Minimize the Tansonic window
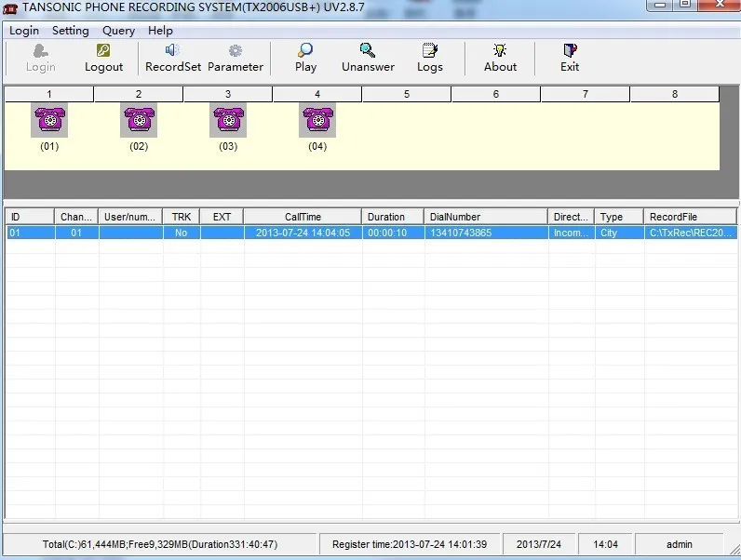The width and height of the screenshot is (741, 560). [x=660, y=5]
